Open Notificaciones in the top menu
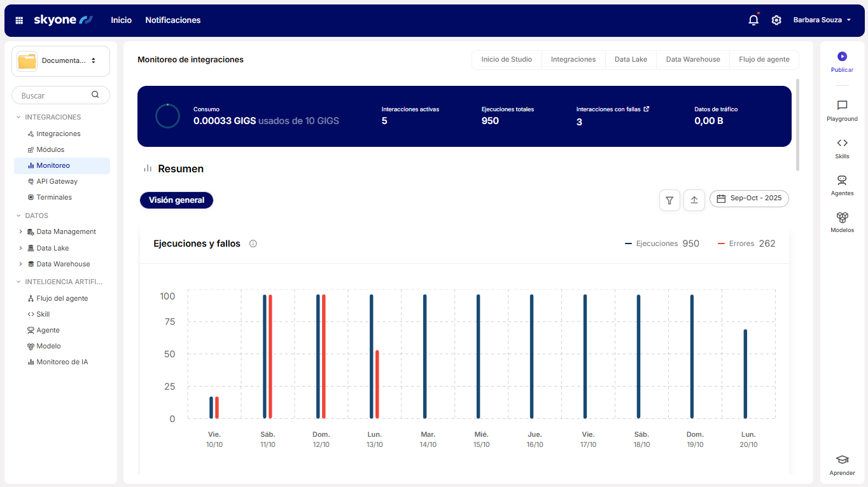The image size is (868, 487). [x=172, y=20]
